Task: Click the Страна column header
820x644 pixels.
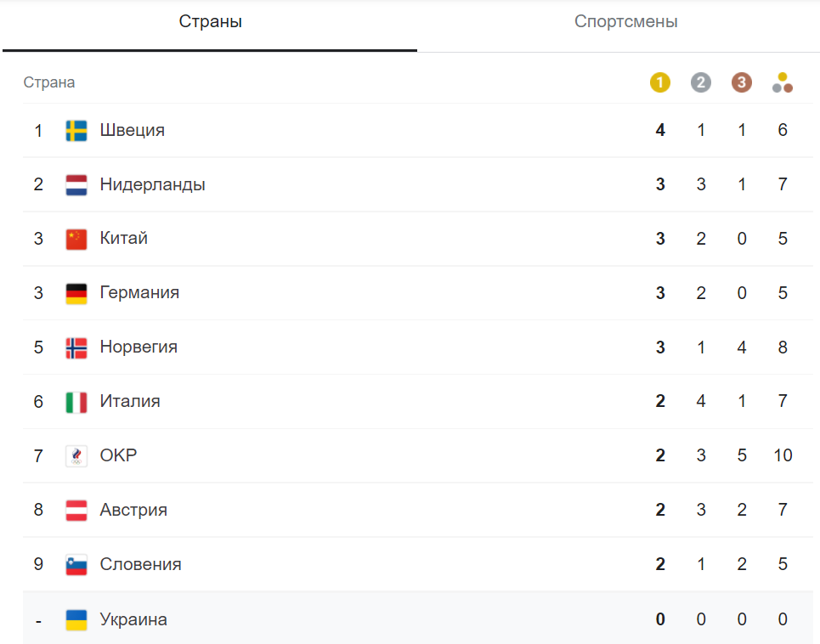Action: [x=49, y=82]
